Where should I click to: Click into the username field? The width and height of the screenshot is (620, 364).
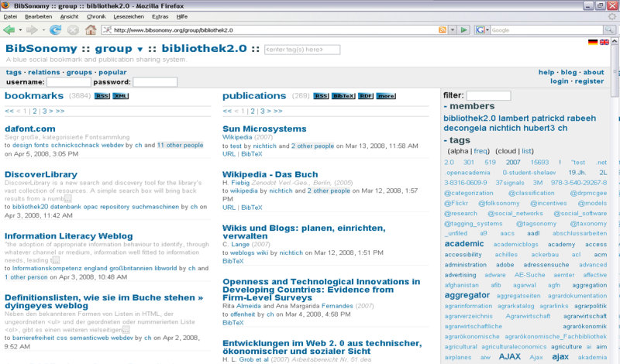[x=69, y=82]
